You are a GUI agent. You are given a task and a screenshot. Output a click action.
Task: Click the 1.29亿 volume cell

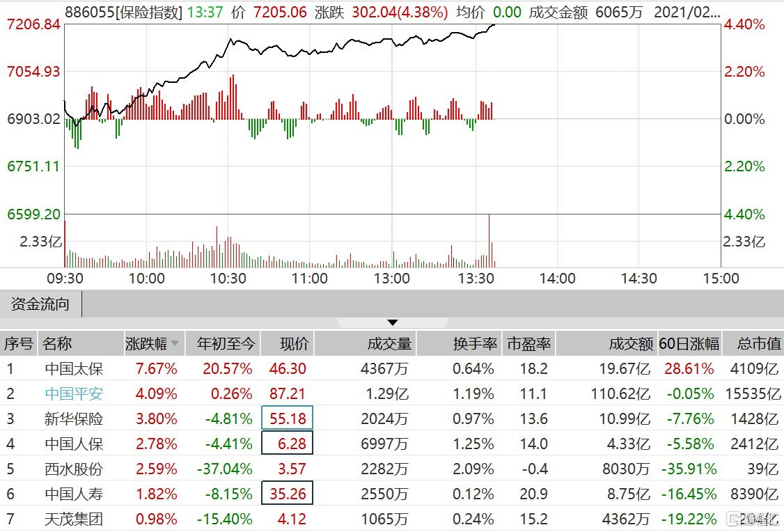point(387,393)
